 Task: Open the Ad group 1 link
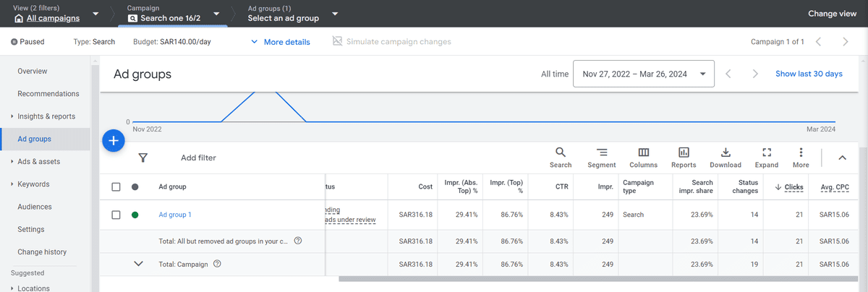coord(175,215)
